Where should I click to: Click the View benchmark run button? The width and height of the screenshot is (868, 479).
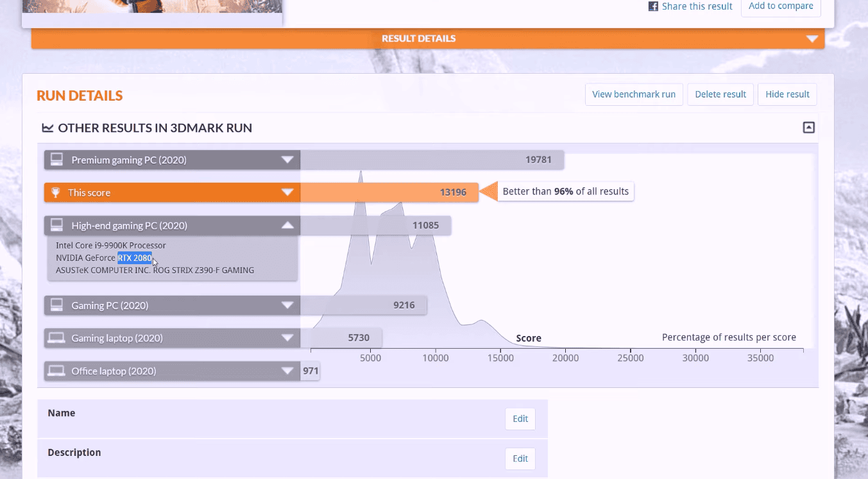pyautogui.click(x=633, y=94)
